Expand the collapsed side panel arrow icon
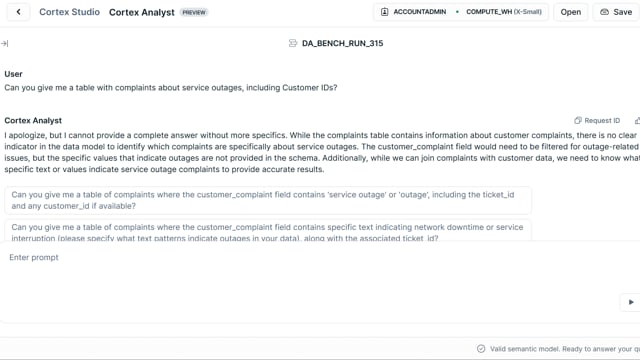Screen dimensions: 640x360 pos(4,43)
